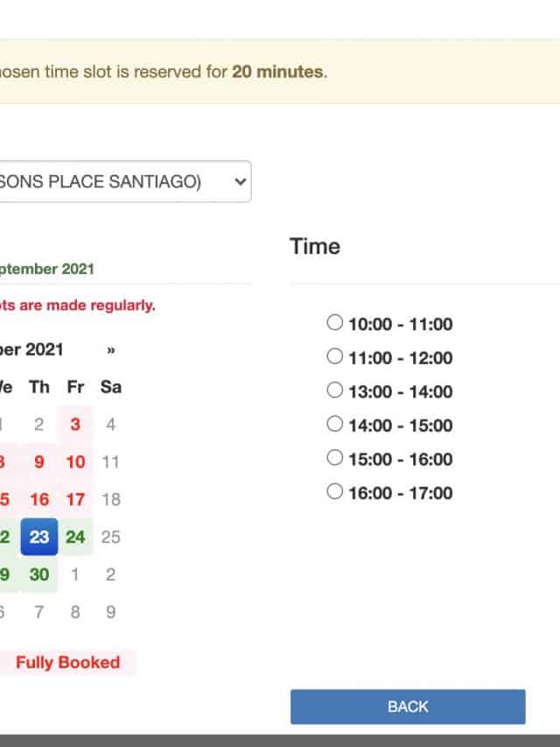Click greyed-out Saturday 25
The image size is (560, 747).
coord(110,537)
